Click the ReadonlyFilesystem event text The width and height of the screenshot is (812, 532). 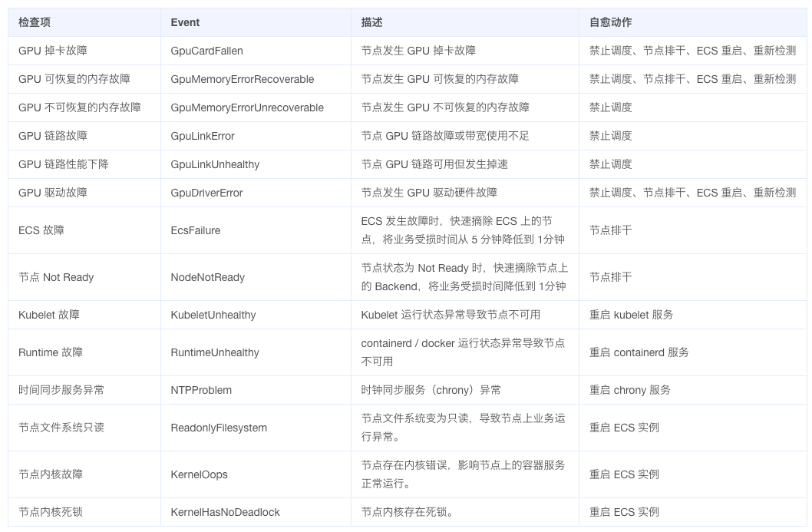[219, 428]
